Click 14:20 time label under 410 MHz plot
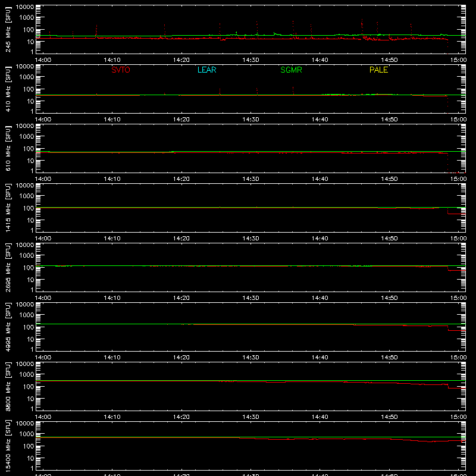Image resolution: width=476 pixels, height=476 pixels. (181, 120)
